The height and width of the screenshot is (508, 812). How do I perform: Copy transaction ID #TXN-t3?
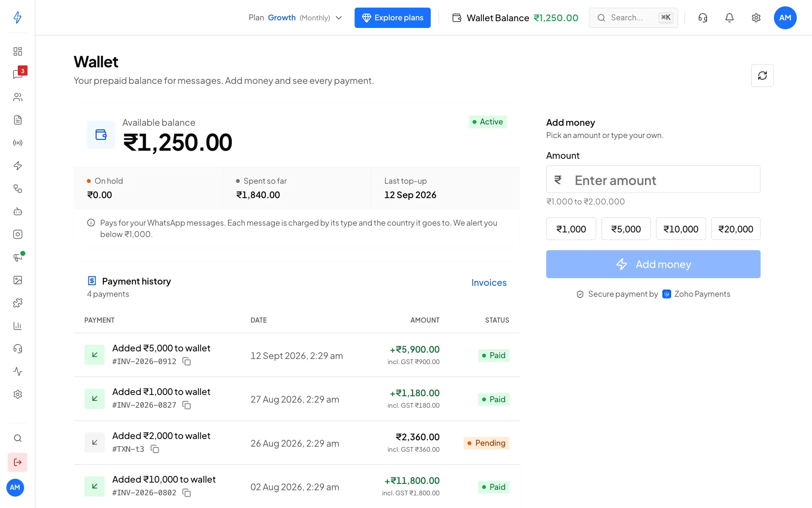tap(155, 449)
